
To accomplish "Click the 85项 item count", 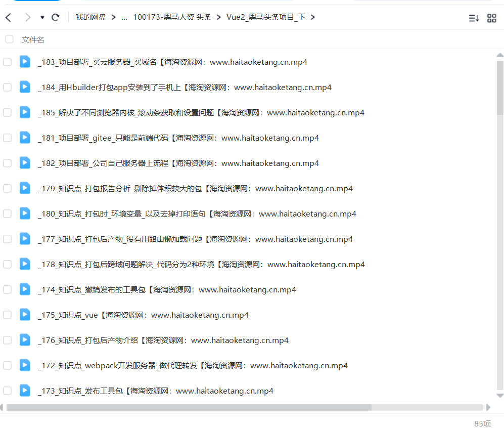I will [482, 423].
